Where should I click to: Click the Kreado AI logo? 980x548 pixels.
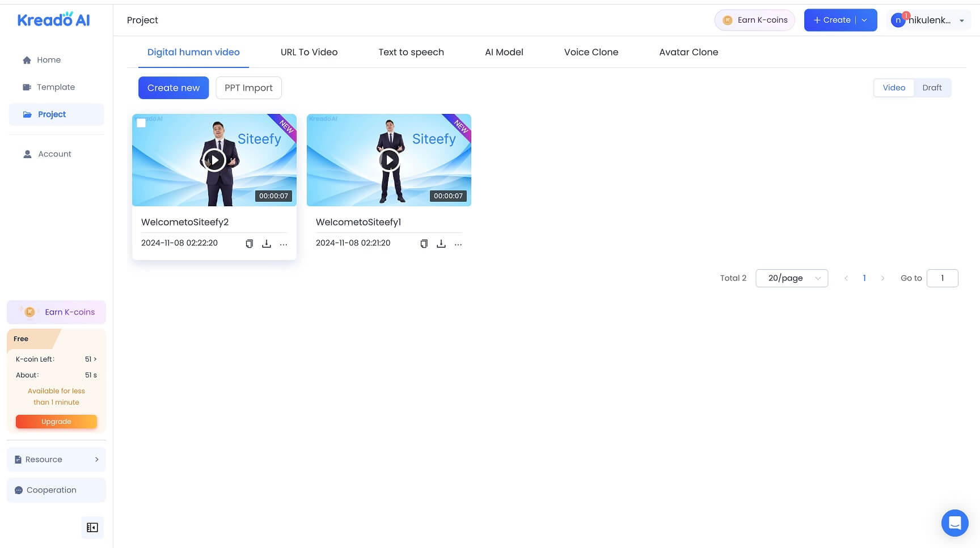click(54, 20)
